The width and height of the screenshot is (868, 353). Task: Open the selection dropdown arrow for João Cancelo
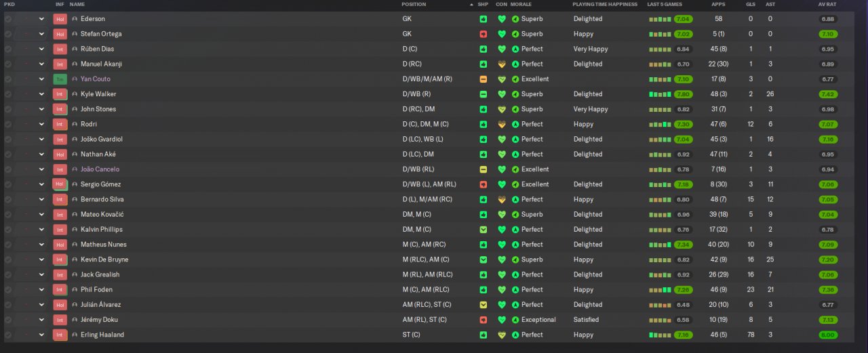click(41, 169)
